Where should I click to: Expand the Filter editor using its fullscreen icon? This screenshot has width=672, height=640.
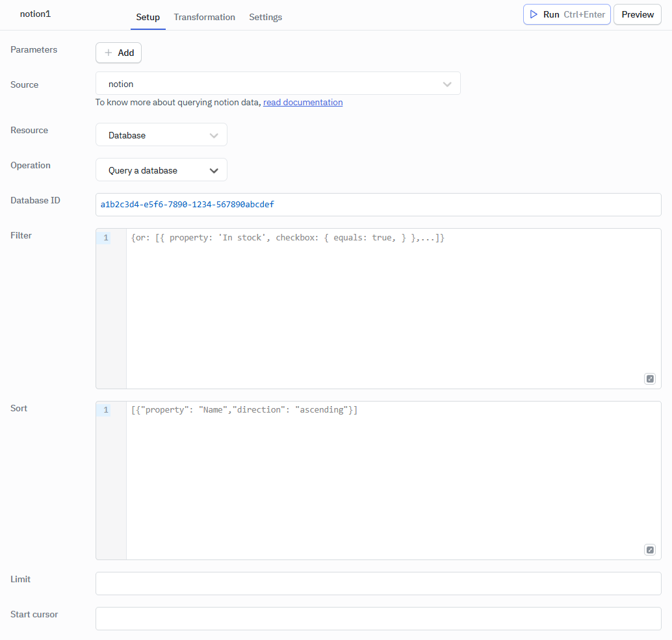coord(650,378)
